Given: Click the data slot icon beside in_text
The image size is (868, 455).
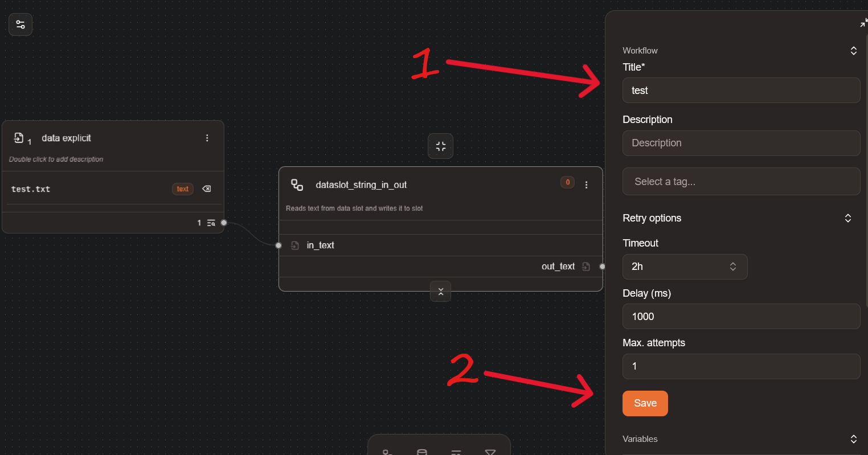Looking at the screenshot, I should (294, 245).
